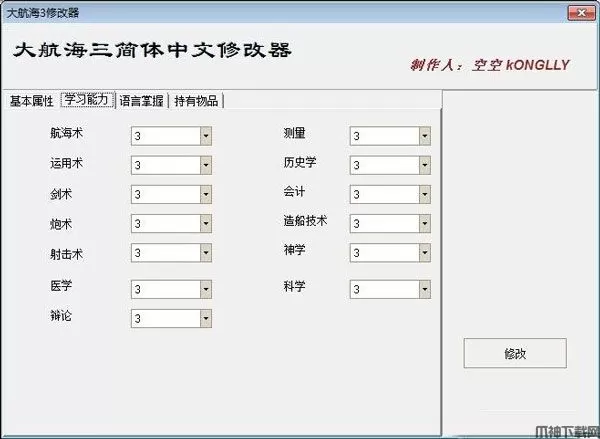Expand the 炮术 dropdown arrow
600x439 pixels.
(x=205, y=224)
